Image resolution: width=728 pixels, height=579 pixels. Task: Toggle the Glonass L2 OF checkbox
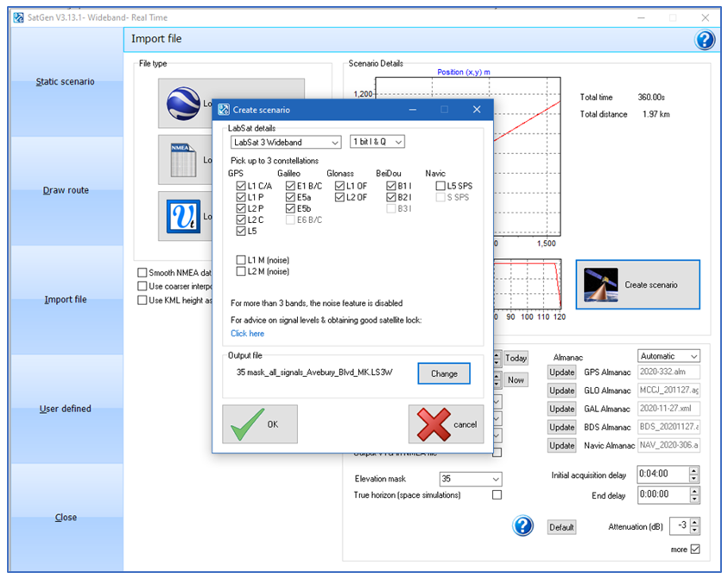[340, 198]
